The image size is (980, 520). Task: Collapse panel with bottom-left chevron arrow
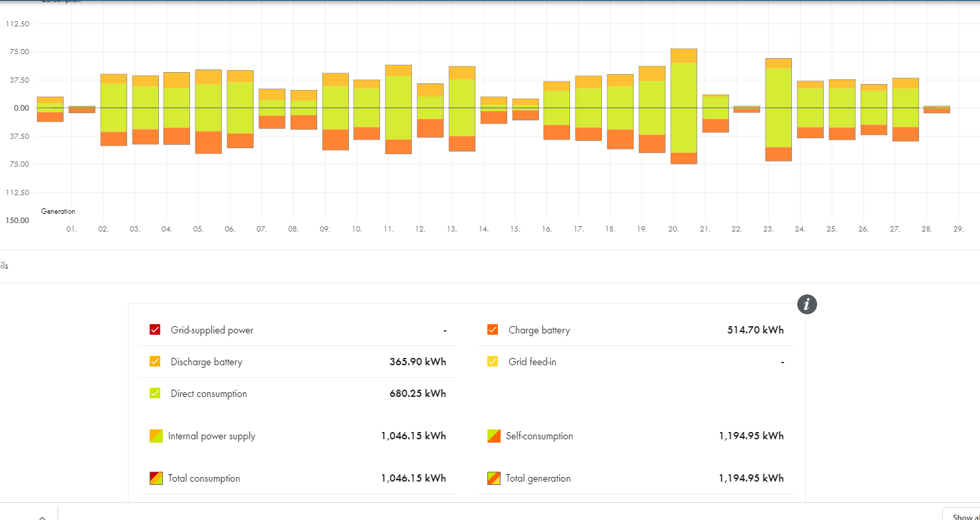pos(42,517)
